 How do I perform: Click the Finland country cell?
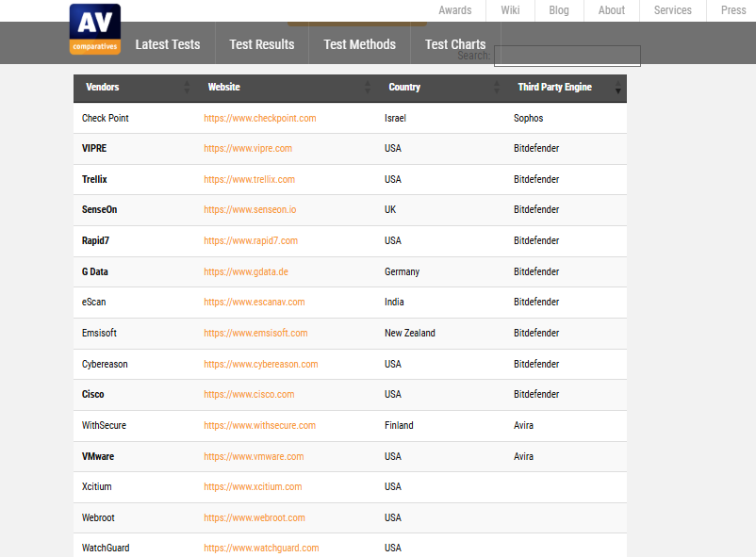399,425
